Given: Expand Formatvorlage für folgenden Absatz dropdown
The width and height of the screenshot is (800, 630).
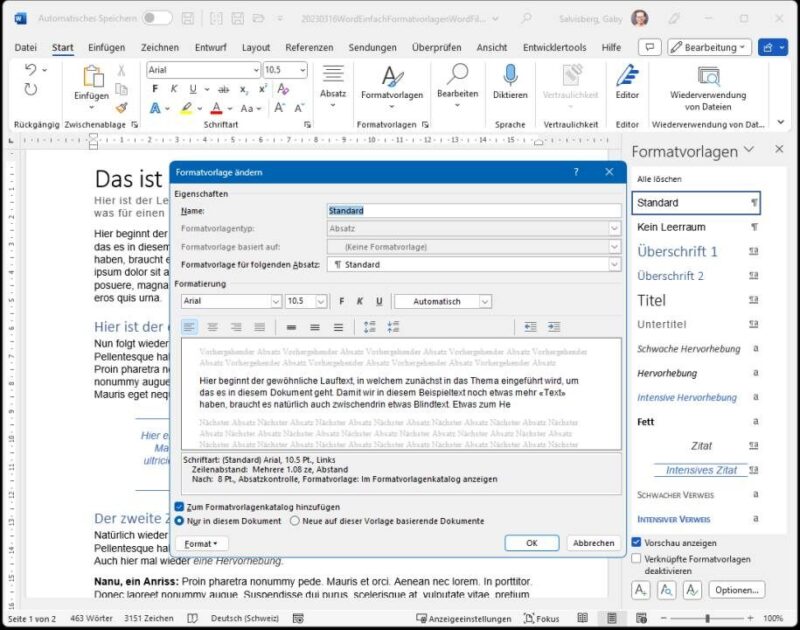Looking at the screenshot, I should (x=614, y=265).
